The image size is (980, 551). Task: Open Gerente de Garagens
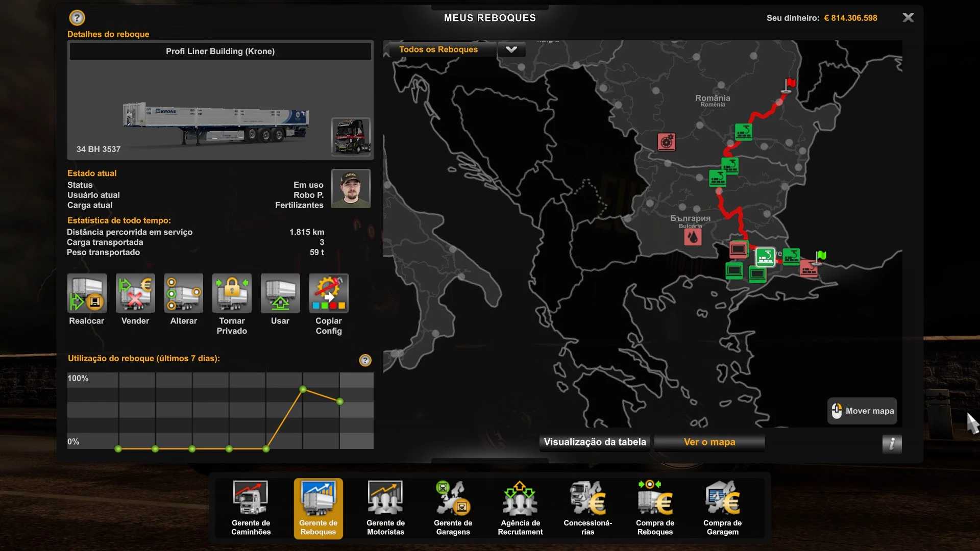453,508
